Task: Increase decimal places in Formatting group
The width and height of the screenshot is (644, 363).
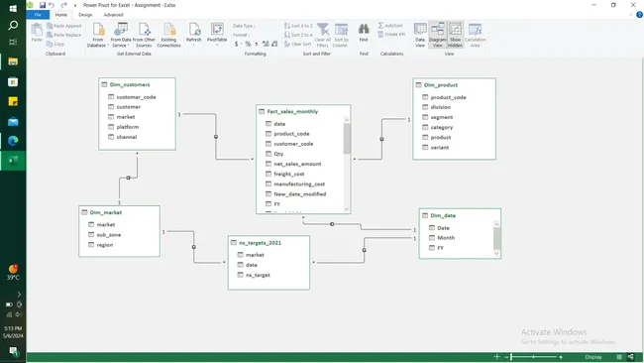Action: click(x=266, y=44)
